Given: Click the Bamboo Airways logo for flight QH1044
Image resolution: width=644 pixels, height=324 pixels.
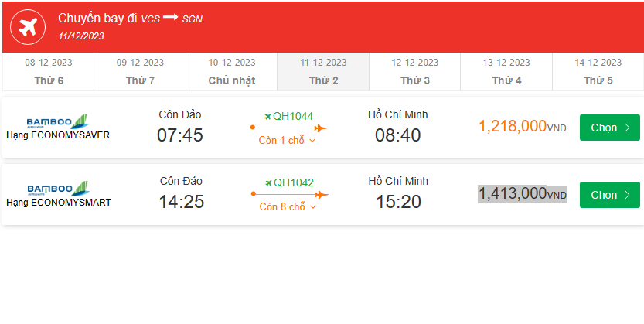Looking at the screenshot, I should pos(58,121).
